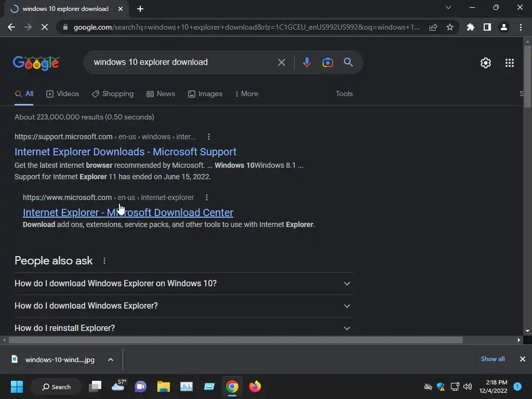Click the About 223,000,000 results text
Screen dimensions: 532x399
(84, 117)
